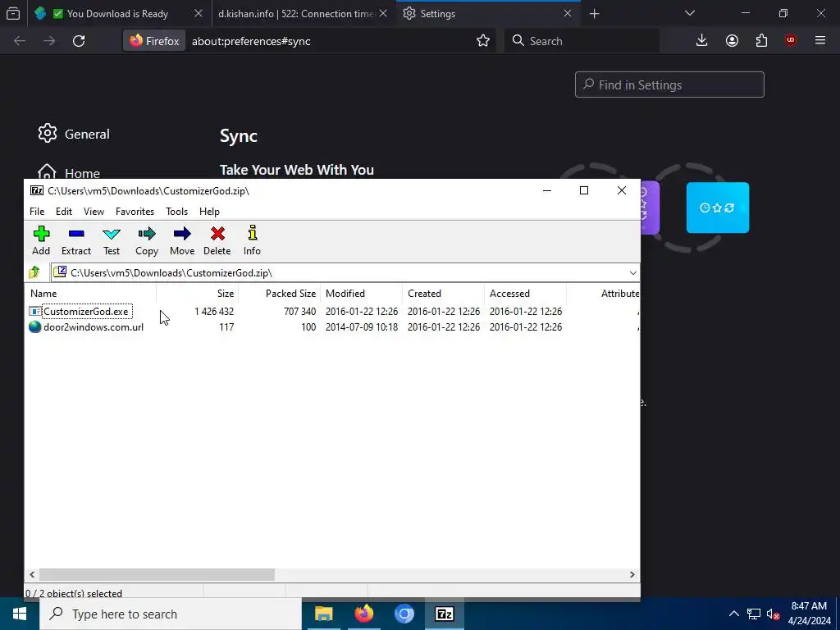Open the Help menu in 7-Zip
This screenshot has width=840, height=630.
pos(209,212)
